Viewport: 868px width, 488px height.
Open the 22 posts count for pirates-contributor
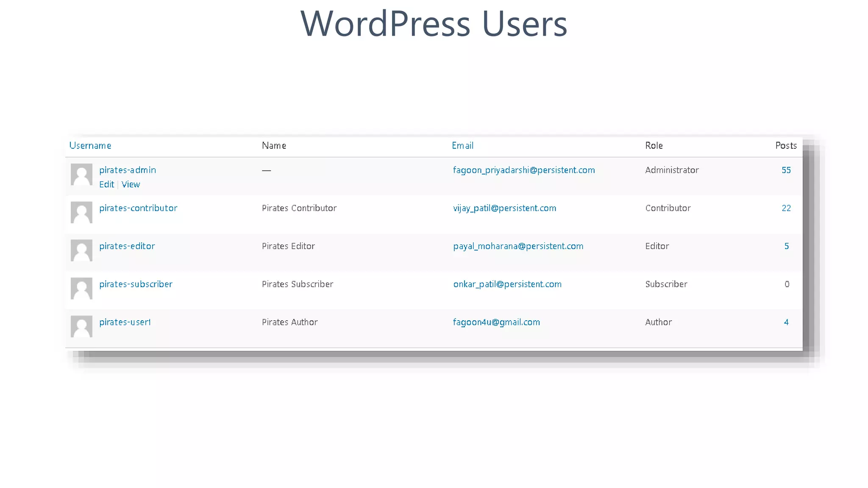pyautogui.click(x=786, y=208)
